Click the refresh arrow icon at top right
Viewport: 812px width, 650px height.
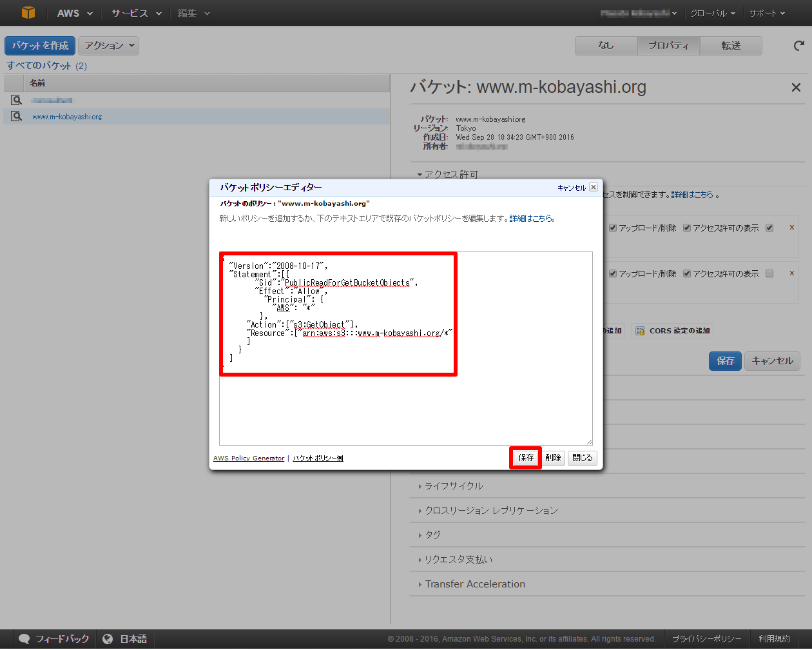(x=799, y=45)
